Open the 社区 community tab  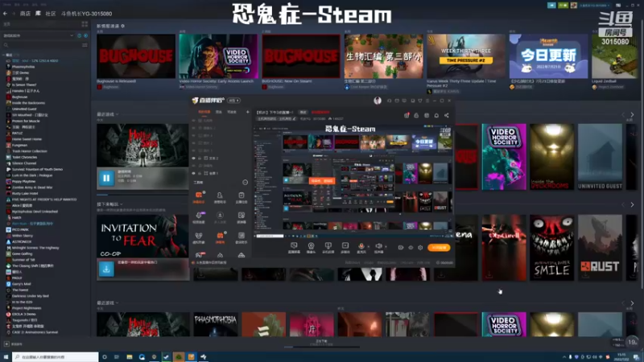point(51,14)
